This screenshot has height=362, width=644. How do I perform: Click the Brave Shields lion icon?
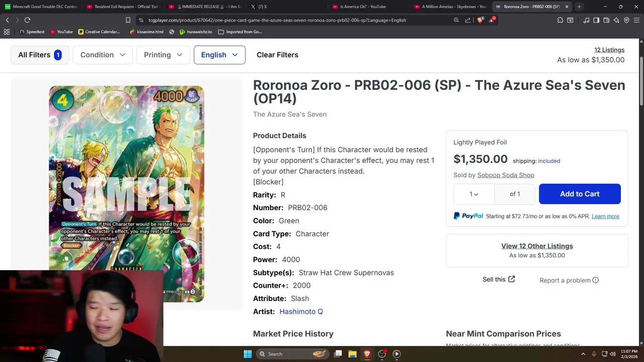480,20
